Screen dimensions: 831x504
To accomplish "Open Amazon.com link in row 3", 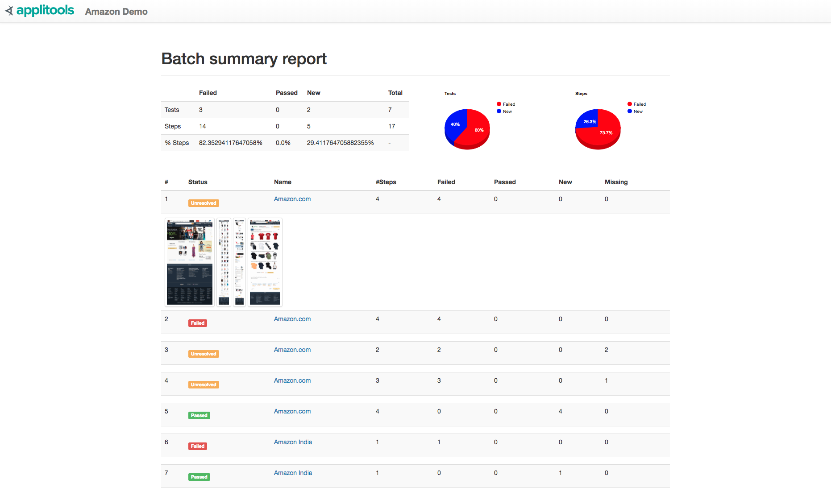I will (x=292, y=350).
